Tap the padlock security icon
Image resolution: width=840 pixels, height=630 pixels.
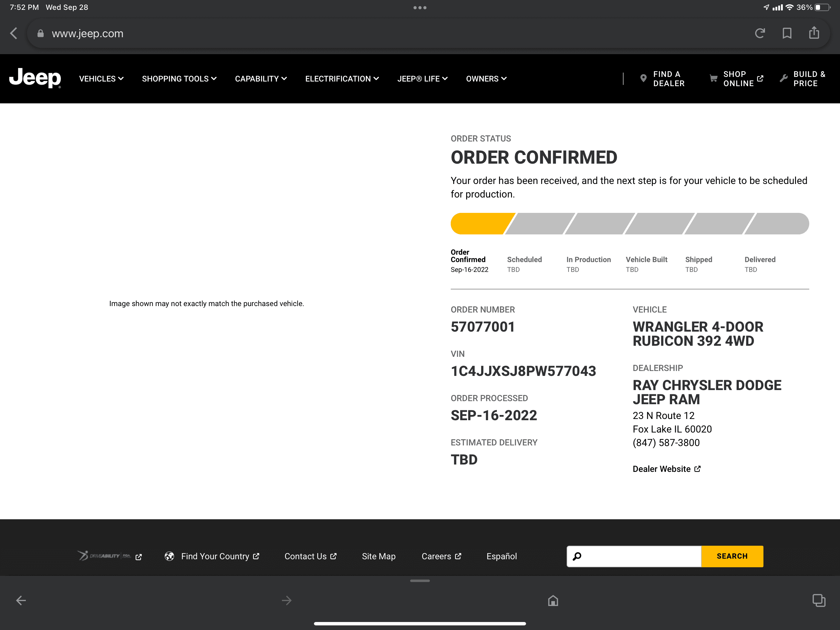point(40,34)
